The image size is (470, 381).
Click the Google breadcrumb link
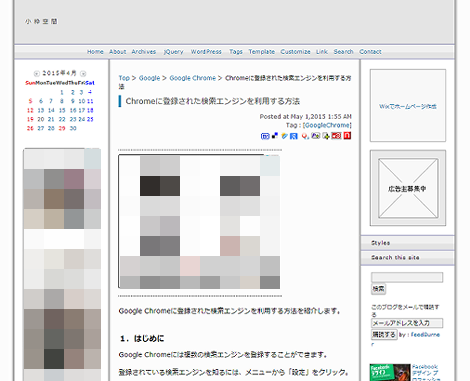coord(149,78)
